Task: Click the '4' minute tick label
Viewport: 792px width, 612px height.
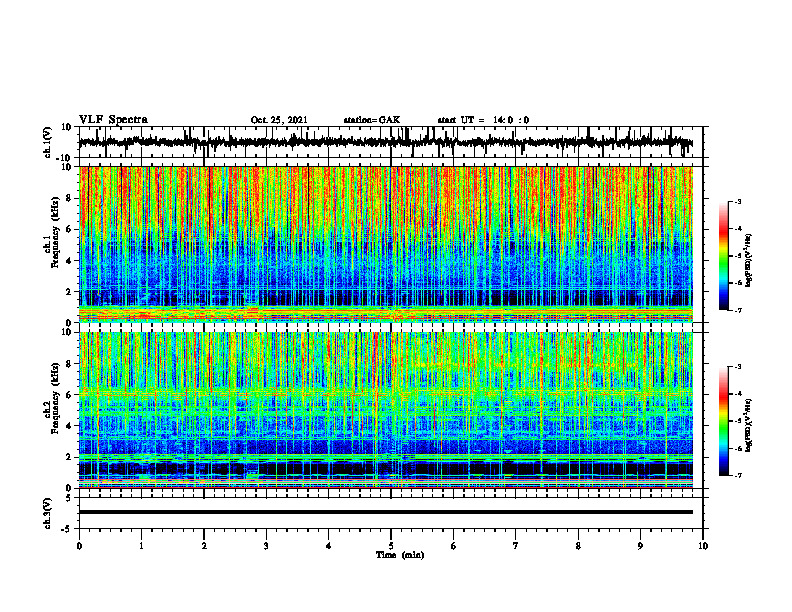Action: click(329, 546)
